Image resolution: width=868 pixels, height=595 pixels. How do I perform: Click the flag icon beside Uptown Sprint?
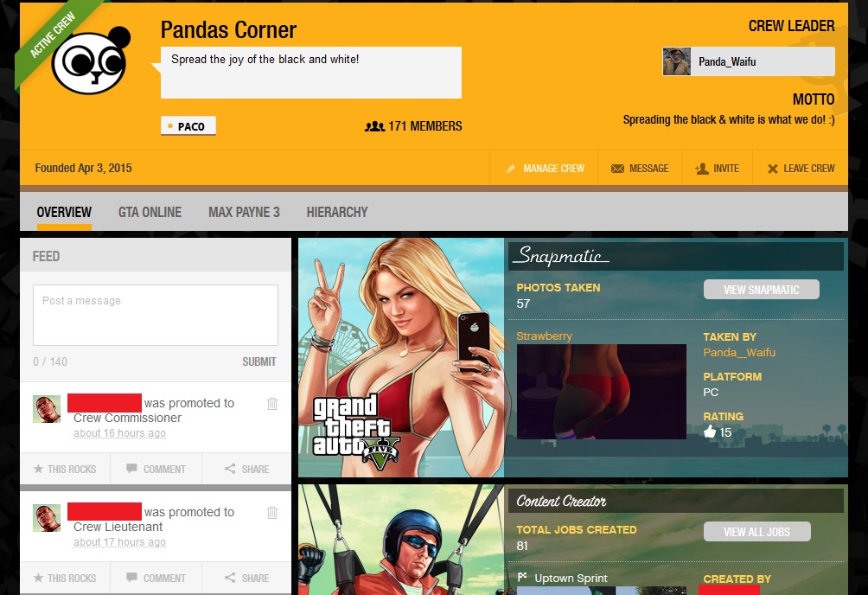tap(522, 578)
